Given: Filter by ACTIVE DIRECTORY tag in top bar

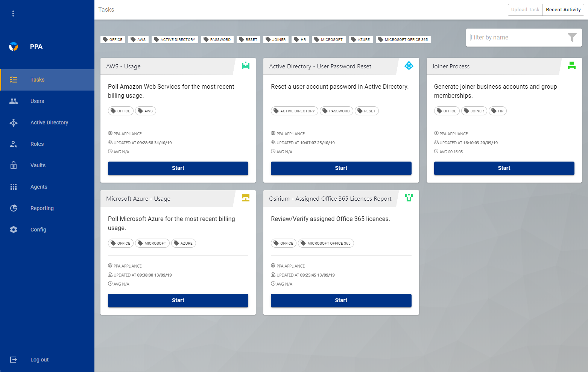Looking at the screenshot, I should [175, 39].
